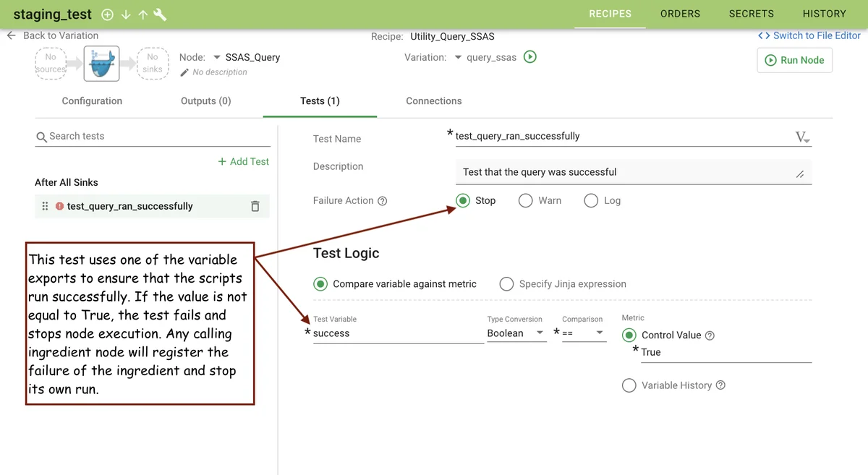Viewport: 868px width, 475px height.
Task: Open the Type Conversion Boolean dropdown
Action: pyautogui.click(x=516, y=333)
